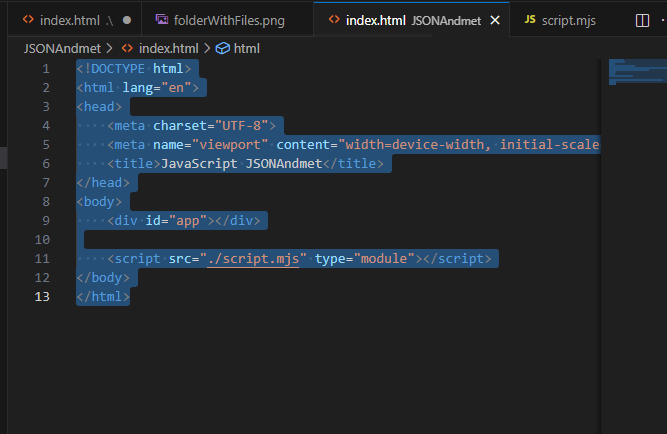
Task: Click the "module" type value on line 11
Action: pos(384,259)
